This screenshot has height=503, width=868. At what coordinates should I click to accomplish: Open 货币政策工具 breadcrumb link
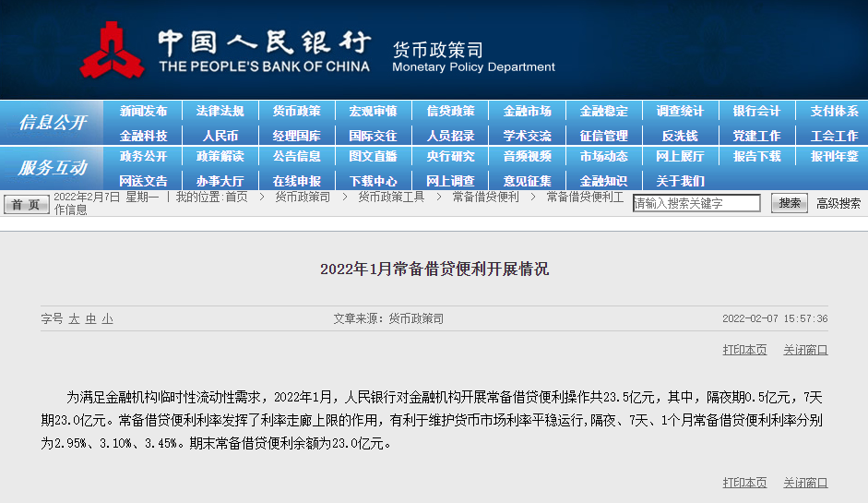391,198
